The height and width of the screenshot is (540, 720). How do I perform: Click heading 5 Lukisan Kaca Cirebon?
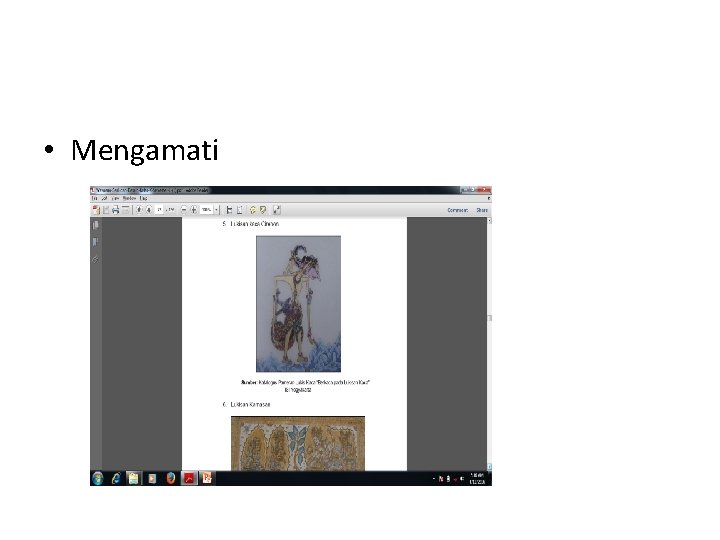click(251, 224)
